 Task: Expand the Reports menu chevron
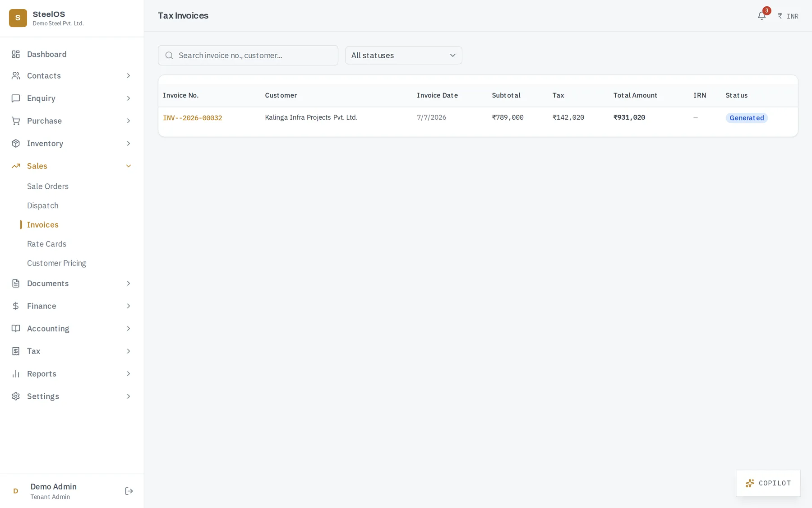click(x=129, y=373)
